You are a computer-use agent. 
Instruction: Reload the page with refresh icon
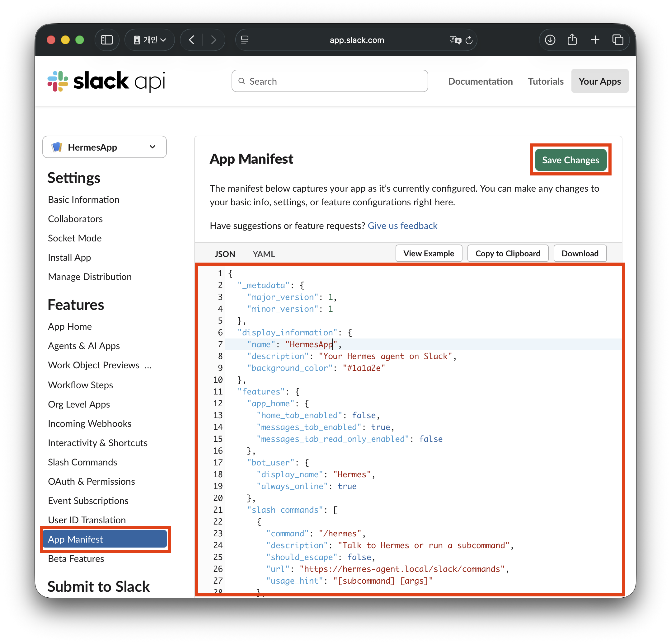tap(469, 40)
